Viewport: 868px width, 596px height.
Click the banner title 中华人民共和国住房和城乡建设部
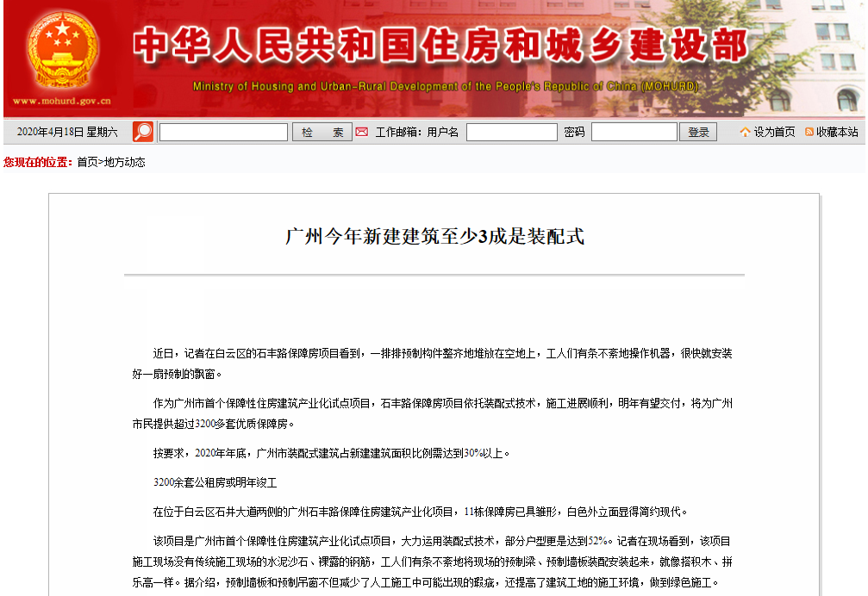pos(440,45)
